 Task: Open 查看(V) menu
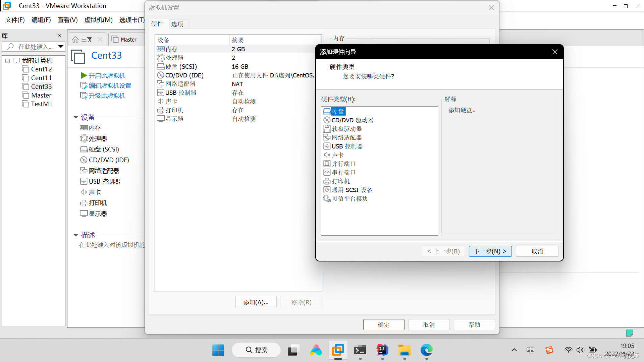tap(67, 20)
